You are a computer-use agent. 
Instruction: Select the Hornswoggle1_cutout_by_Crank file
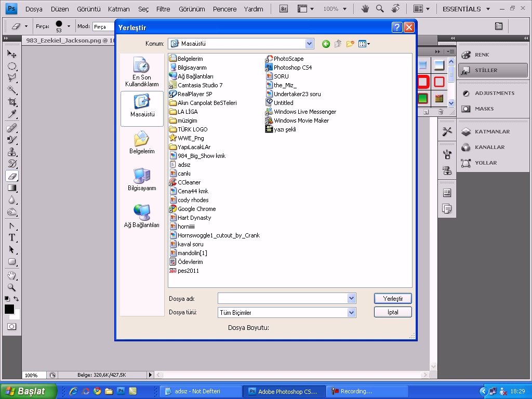tap(215, 235)
